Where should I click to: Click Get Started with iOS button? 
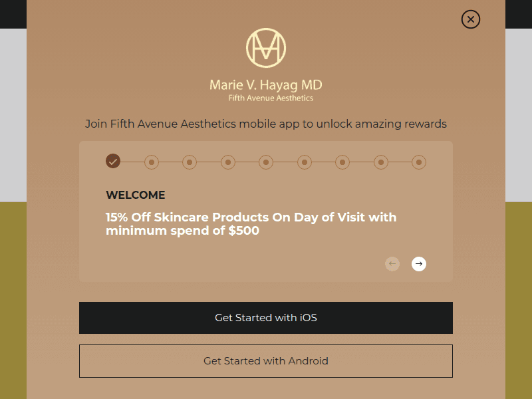pyautogui.click(x=266, y=318)
